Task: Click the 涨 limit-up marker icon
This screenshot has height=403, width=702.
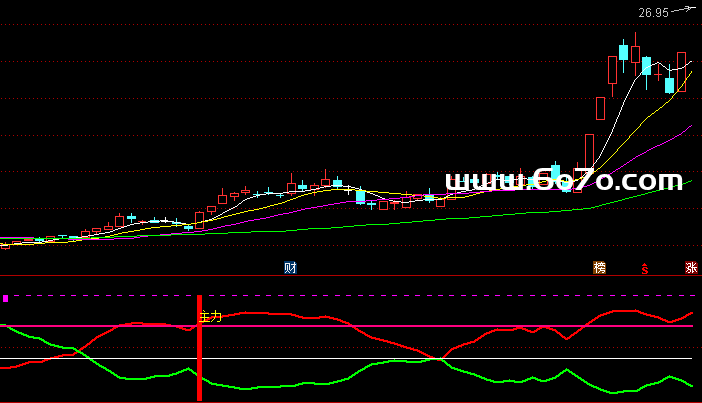Action: (x=690, y=267)
